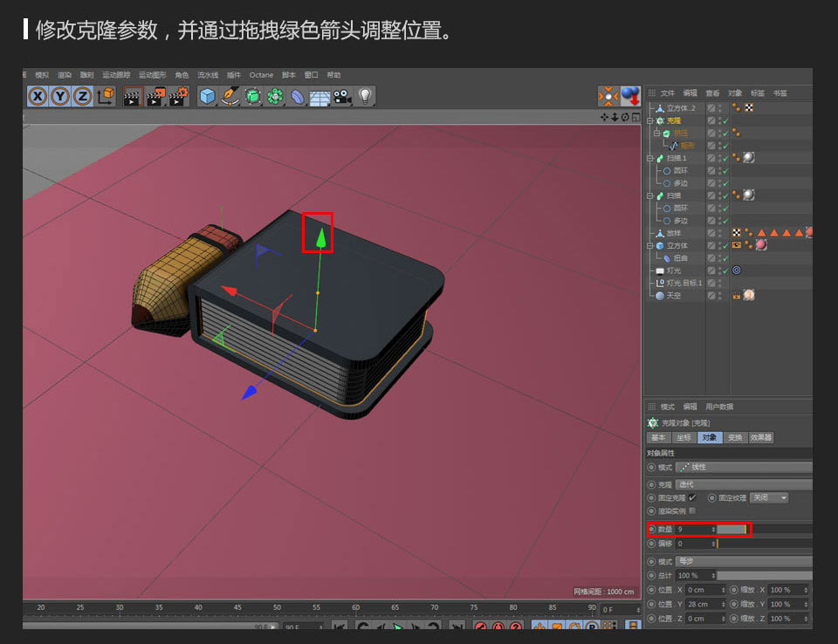Click the light bulb icon in the toolbar

coord(367,96)
